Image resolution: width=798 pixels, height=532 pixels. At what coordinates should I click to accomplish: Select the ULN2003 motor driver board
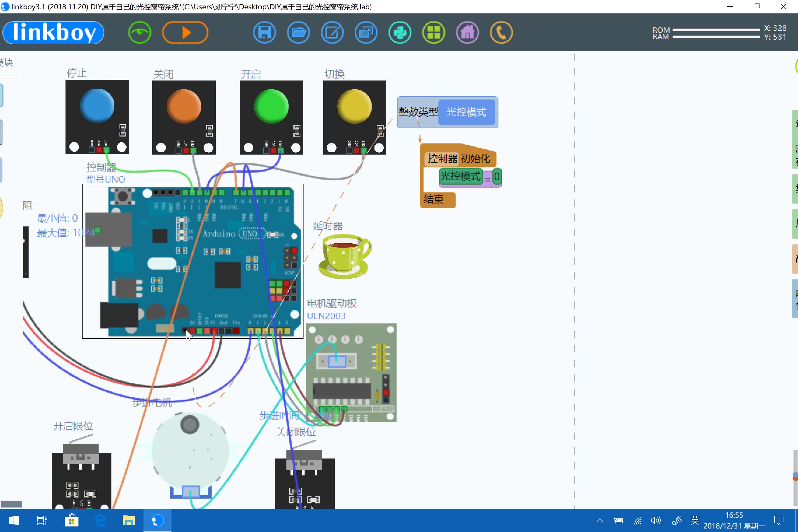[351, 372]
